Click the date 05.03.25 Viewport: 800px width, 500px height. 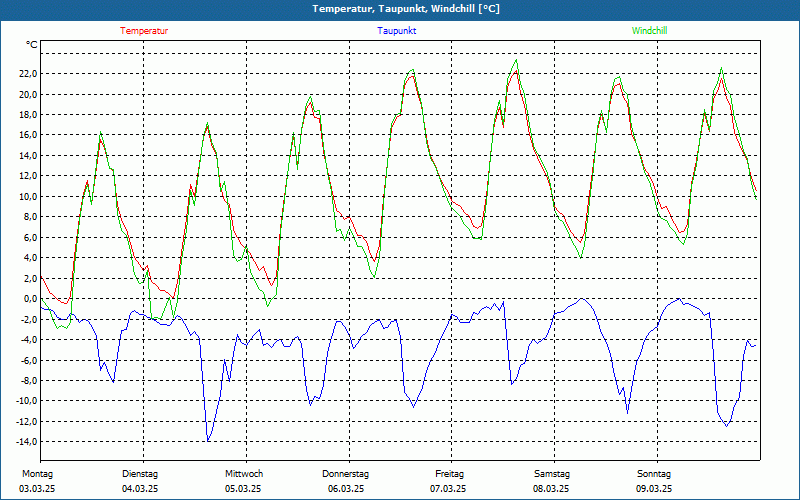[x=243, y=489]
